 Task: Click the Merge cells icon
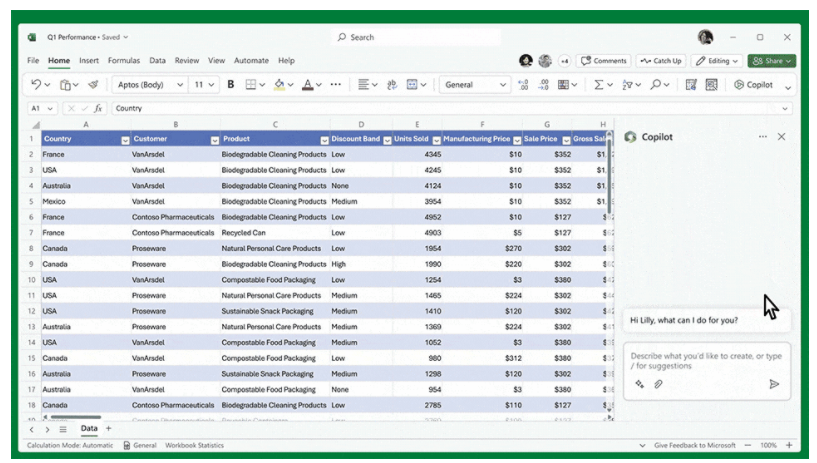point(412,84)
